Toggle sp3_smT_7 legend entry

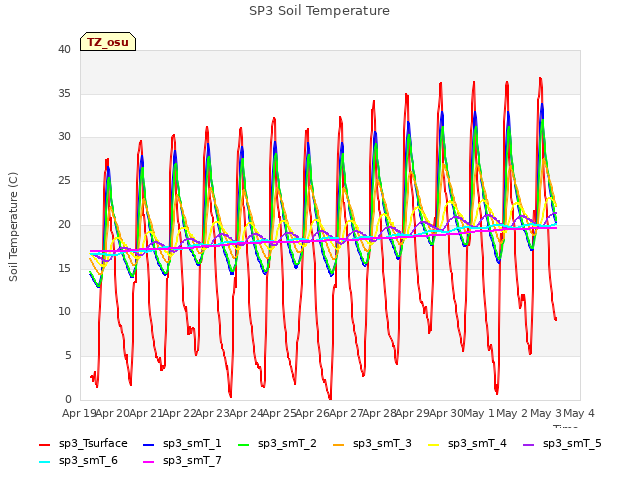pos(182,461)
